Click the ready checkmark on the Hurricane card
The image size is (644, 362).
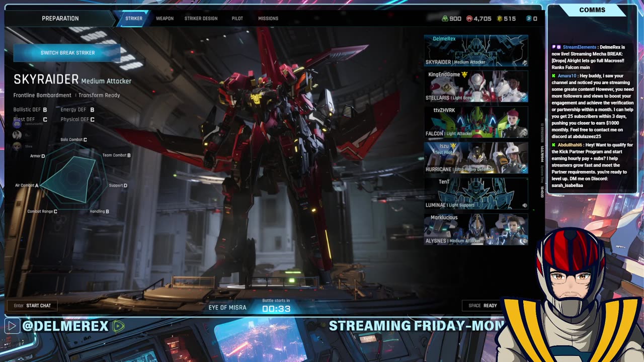pyautogui.click(x=525, y=169)
